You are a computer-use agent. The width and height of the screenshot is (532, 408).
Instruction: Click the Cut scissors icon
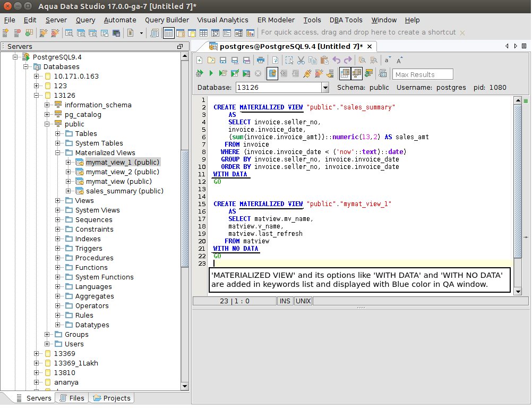[301, 60]
